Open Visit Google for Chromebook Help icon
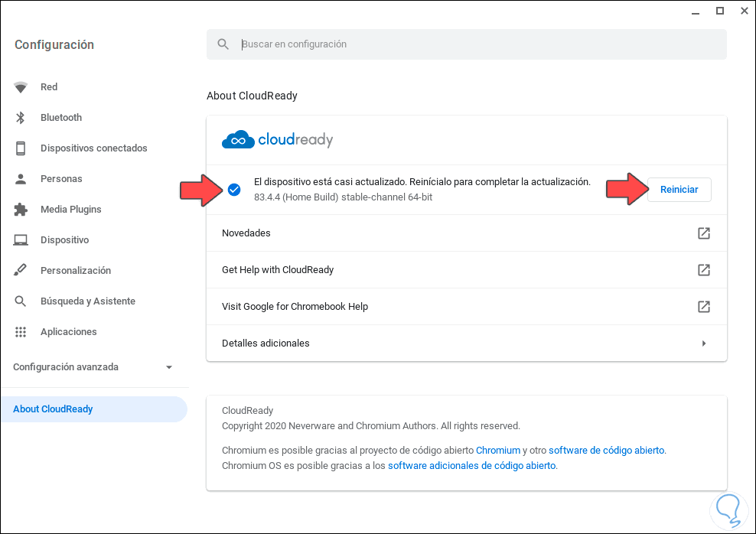The image size is (756, 534). tap(703, 307)
